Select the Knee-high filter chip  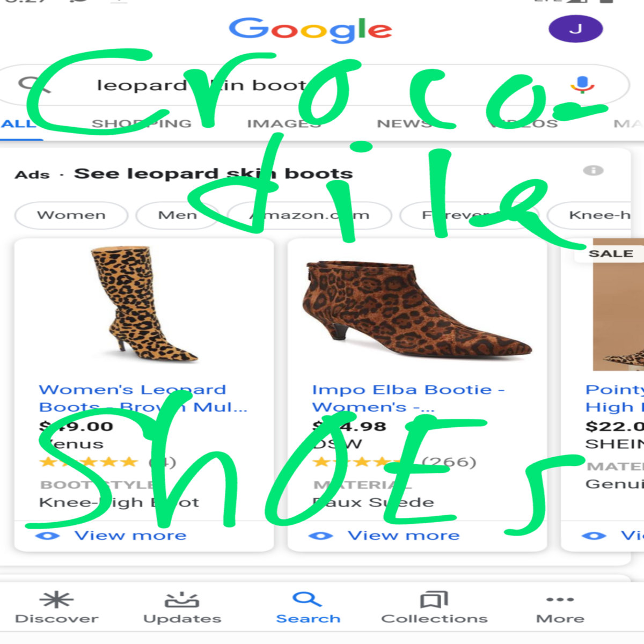pos(596,215)
